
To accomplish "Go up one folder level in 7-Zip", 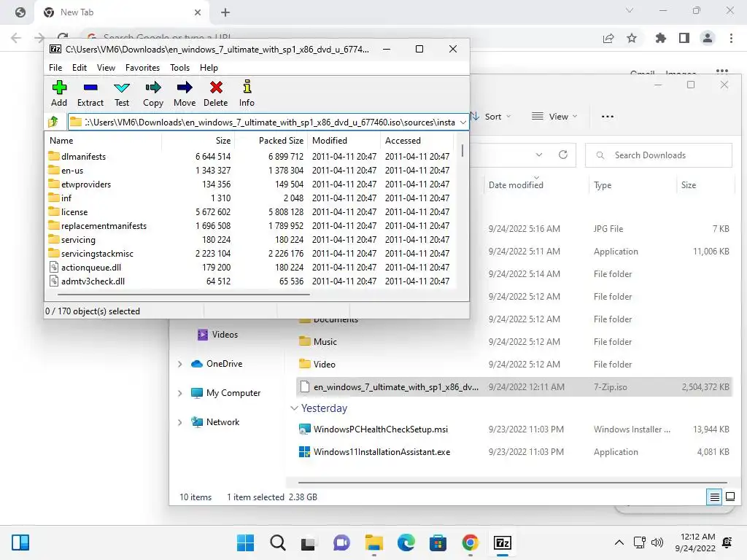I will click(53, 122).
